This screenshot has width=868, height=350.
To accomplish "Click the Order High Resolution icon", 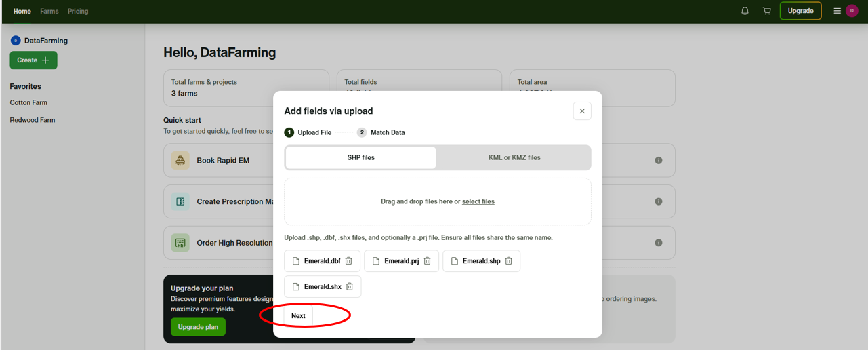I will 180,243.
